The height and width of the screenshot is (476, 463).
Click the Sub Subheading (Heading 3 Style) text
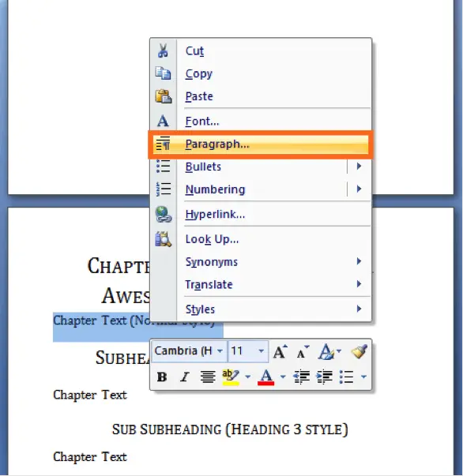click(230, 429)
